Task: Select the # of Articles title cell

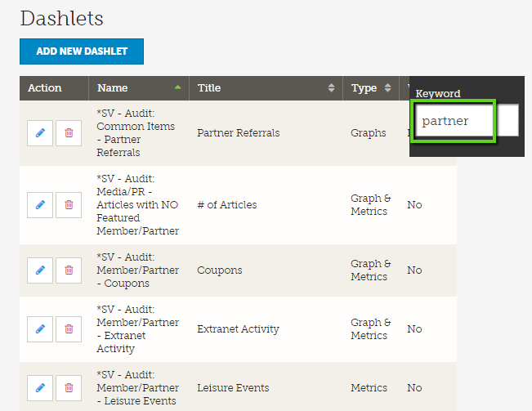Action: [x=227, y=205]
